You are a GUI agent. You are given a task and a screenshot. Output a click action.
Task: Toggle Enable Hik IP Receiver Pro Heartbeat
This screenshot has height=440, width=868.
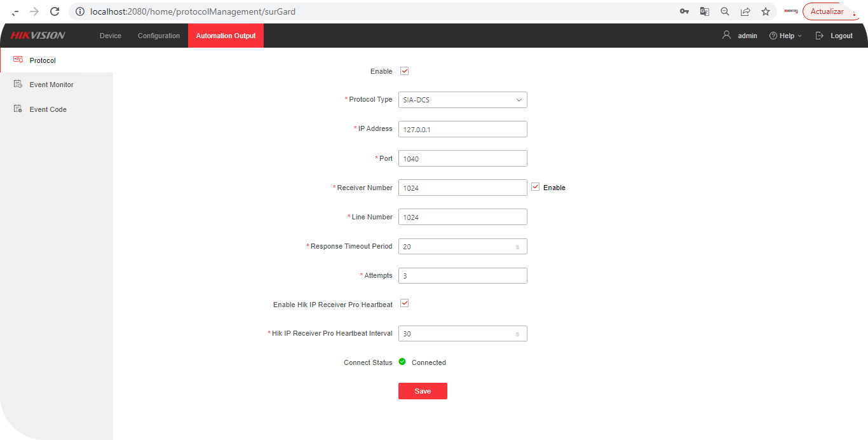(x=405, y=303)
